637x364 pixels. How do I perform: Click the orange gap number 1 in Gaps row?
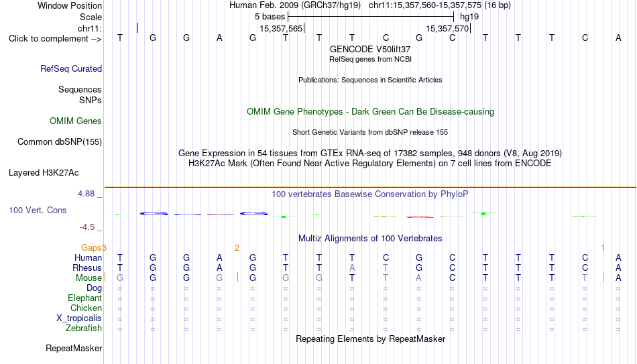tap(603, 248)
